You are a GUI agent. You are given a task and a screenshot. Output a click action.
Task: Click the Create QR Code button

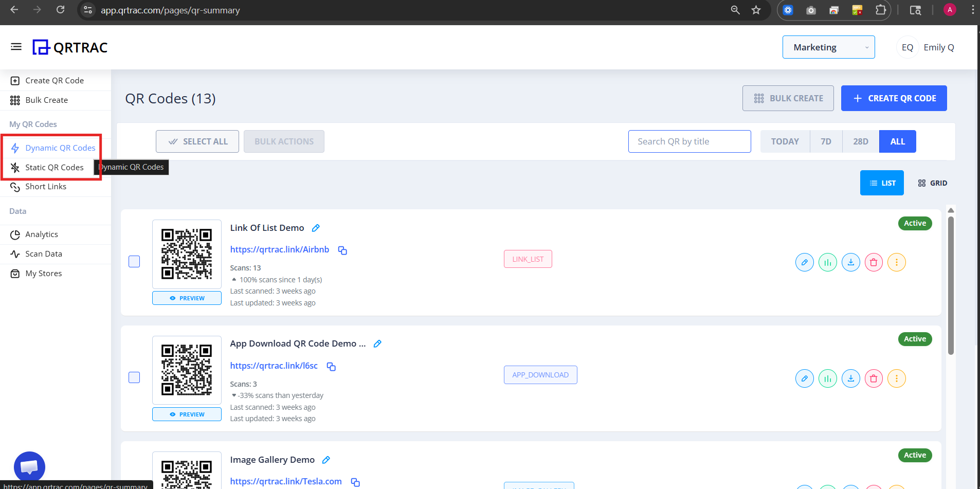894,98
